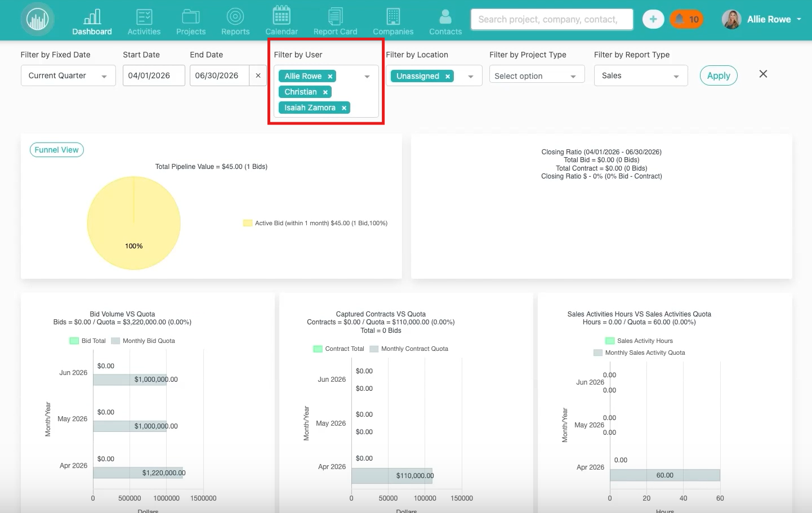The width and height of the screenshot is (812, 513).
Task: Open the Companies building icon
Action: [393, 17]
